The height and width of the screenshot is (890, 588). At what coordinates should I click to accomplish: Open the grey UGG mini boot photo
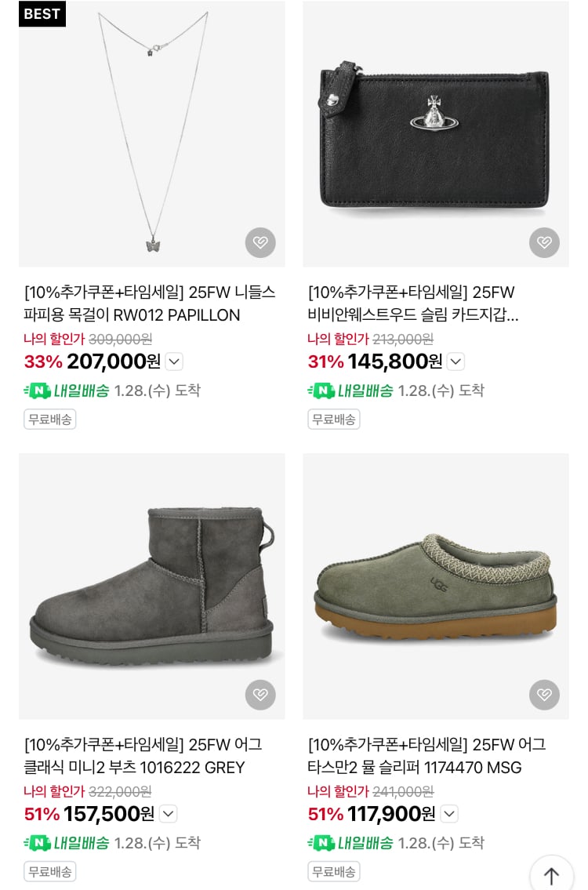click(152, 586)
